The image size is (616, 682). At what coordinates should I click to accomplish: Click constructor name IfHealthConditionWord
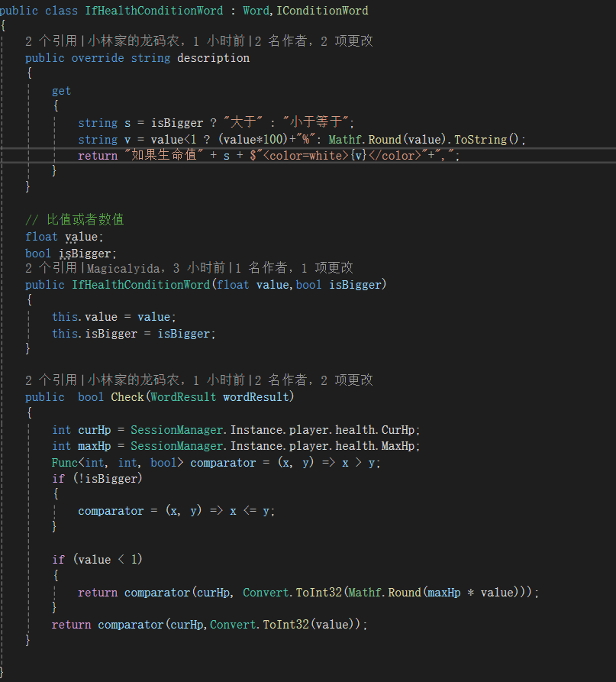tap(141, 284)
